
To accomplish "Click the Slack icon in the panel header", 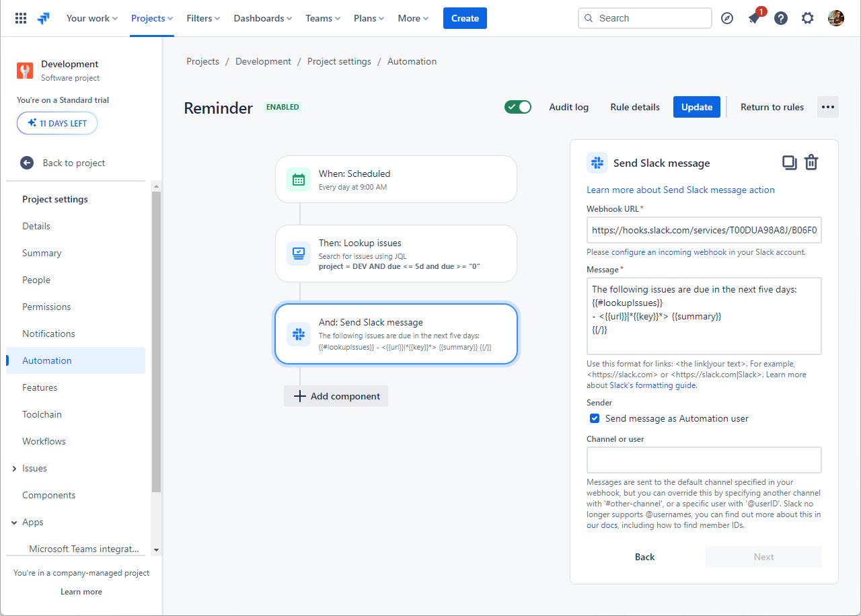I will point(597,163).
